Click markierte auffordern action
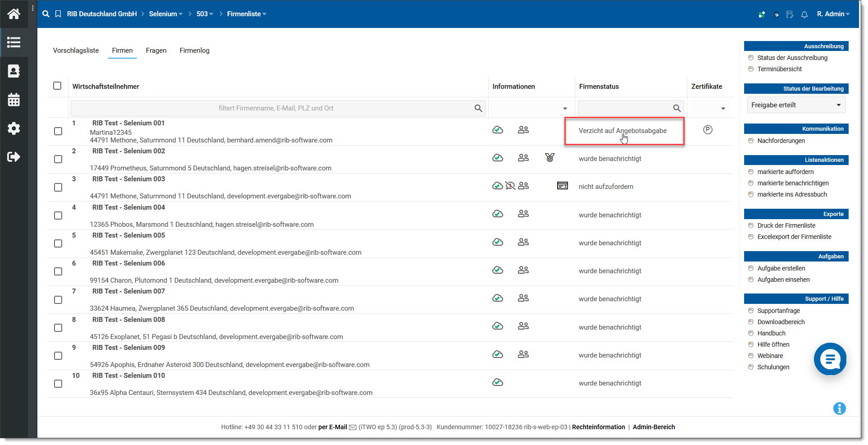Image resolution: width=868 pixels, height=445 pixels. point(786,172)
